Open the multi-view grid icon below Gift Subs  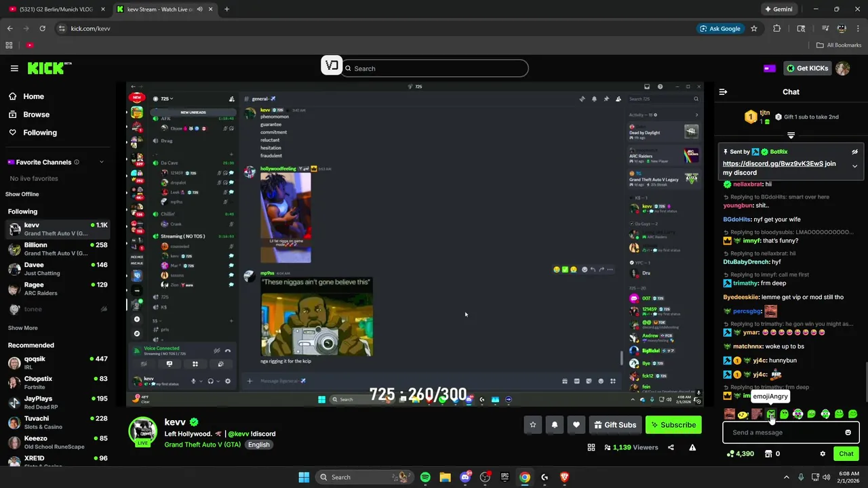(591, 447)
